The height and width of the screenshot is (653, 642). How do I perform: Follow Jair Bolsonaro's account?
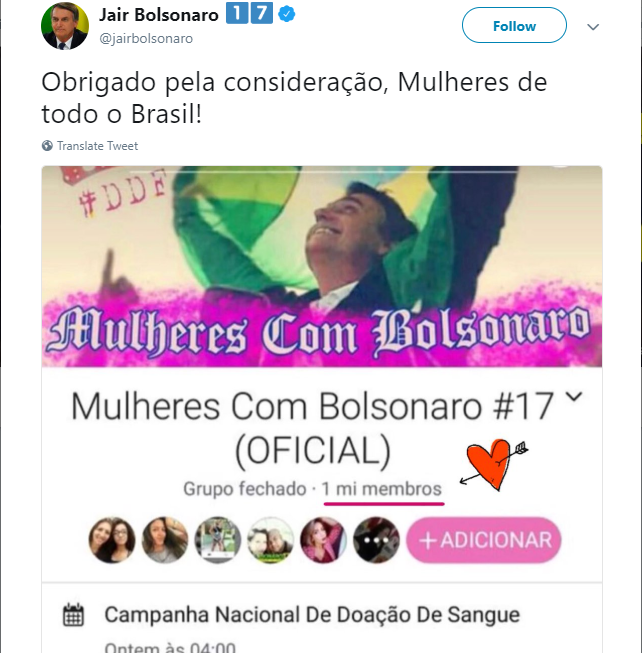(514, 26)
